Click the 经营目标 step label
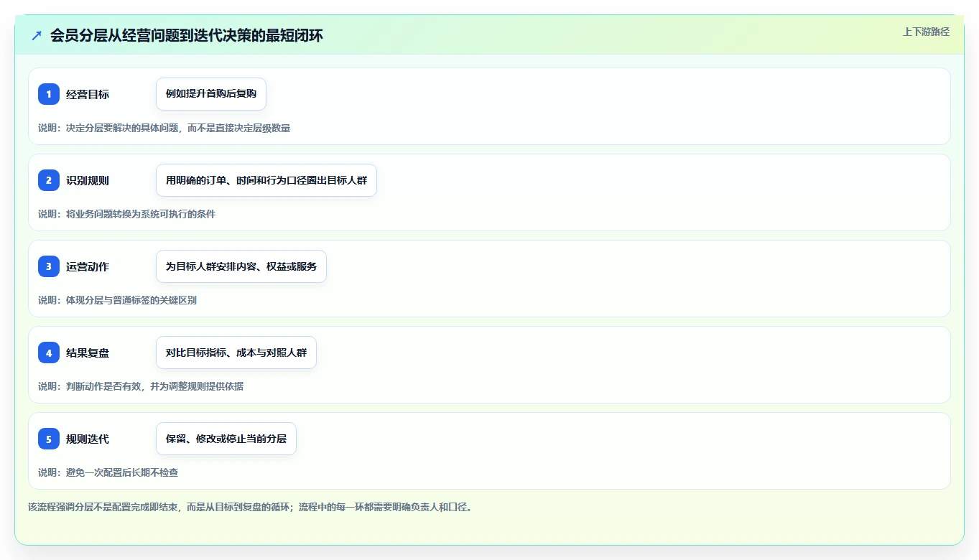The image size is (979, 560). tap(88, 94)
